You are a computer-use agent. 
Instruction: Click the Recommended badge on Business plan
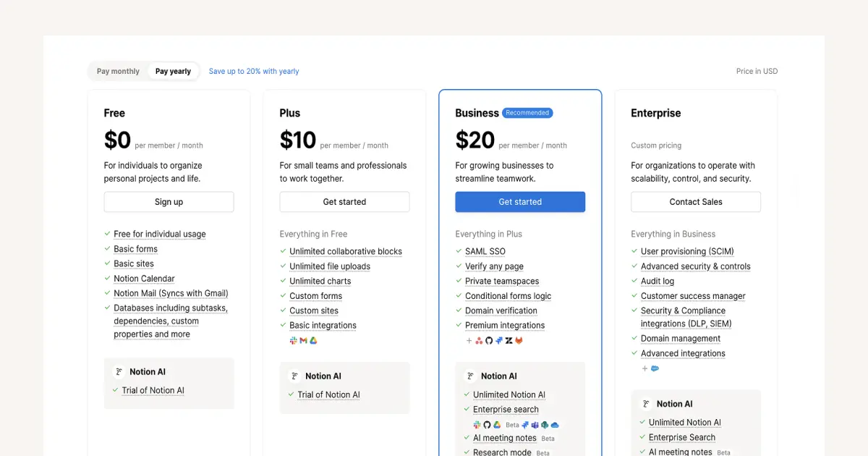click(x=527, y=112)
